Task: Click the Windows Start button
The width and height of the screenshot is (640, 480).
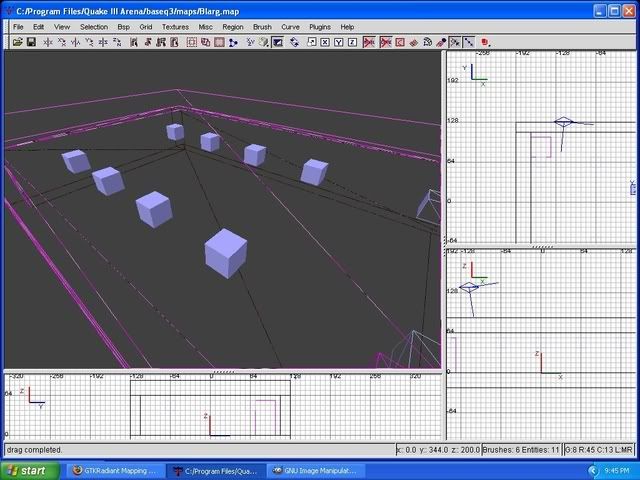Action: point(27,469)
